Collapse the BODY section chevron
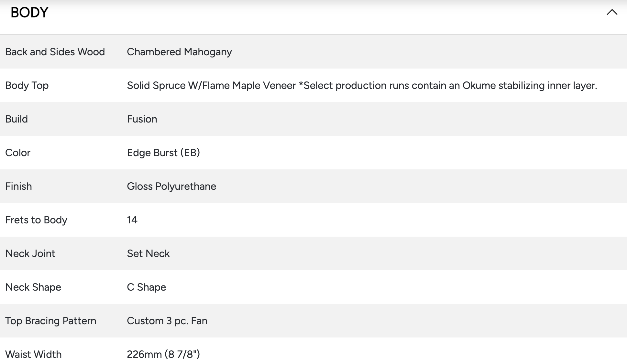The image size is (627, 364). click(612, 12)
